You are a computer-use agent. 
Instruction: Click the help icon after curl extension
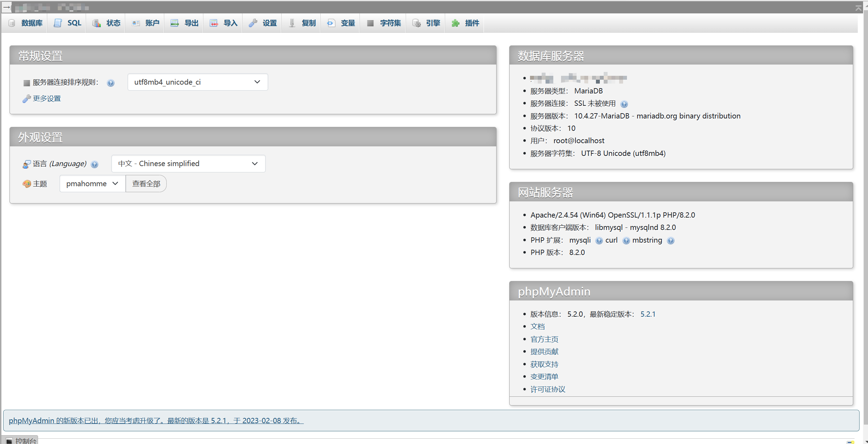coord(626,241)
